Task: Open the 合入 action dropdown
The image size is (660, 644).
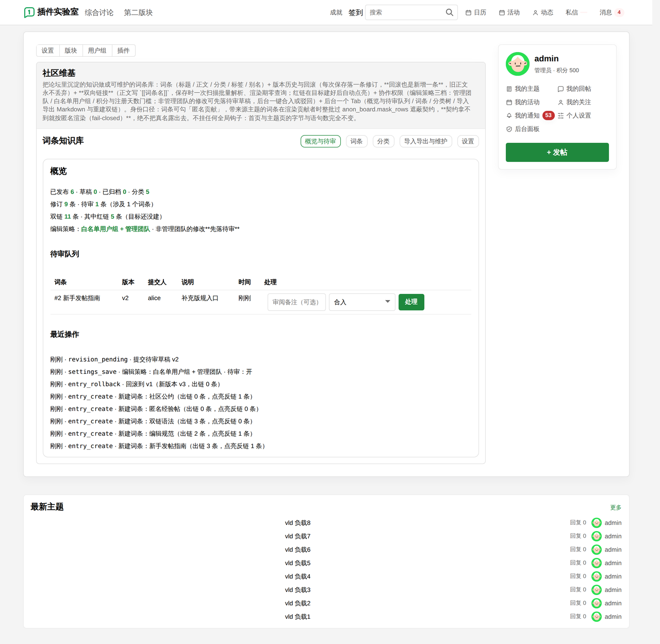Action: 362,302
